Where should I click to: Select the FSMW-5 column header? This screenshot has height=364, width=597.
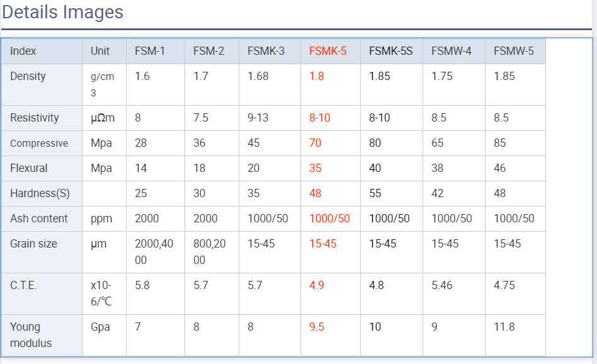pyautogui.click(x=513, y=51)
